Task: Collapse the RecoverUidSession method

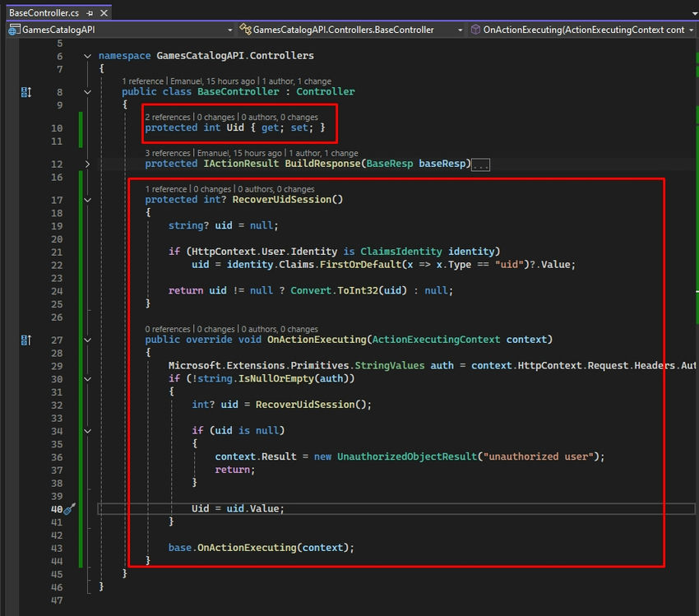Action: 87,199
